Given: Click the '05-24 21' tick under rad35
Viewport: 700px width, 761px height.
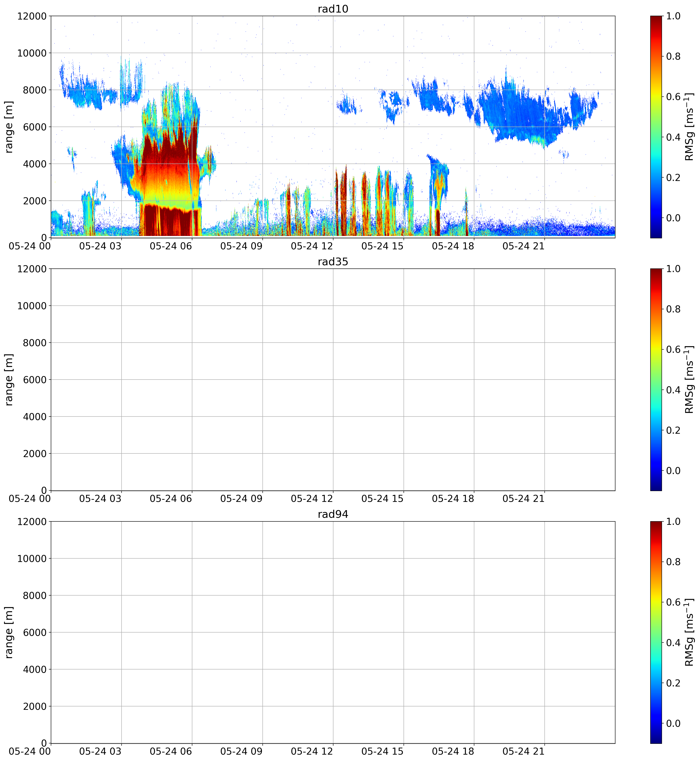Looking at the screenshot, I should [523, 499].
